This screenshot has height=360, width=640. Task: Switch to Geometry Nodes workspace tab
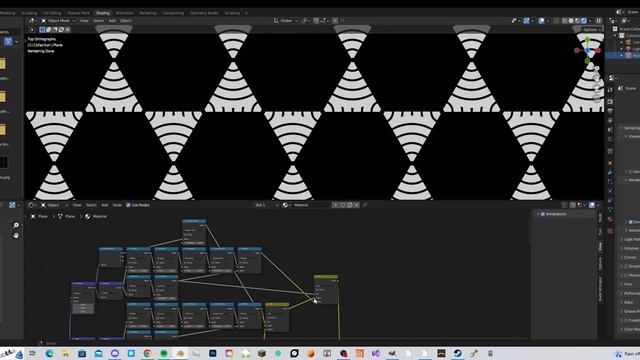204,13
